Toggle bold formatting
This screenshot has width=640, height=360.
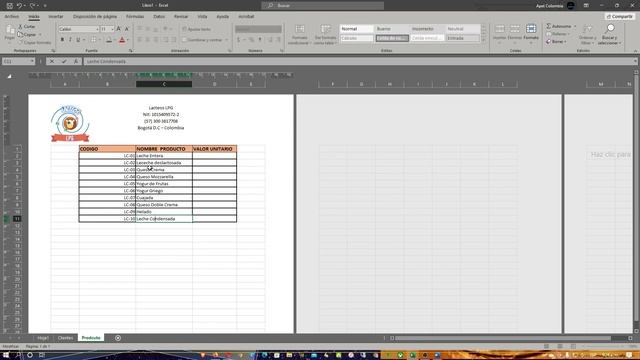[62, 40]
